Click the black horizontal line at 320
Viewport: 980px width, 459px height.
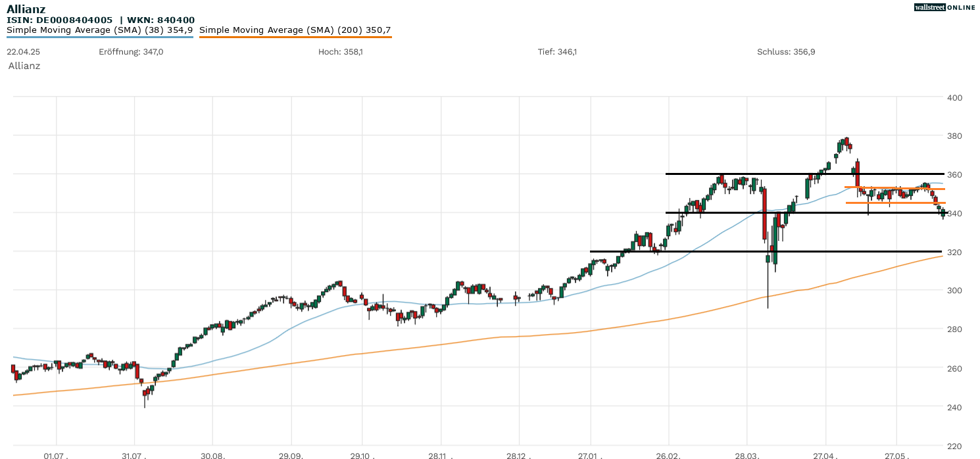(x=723, y=251)
